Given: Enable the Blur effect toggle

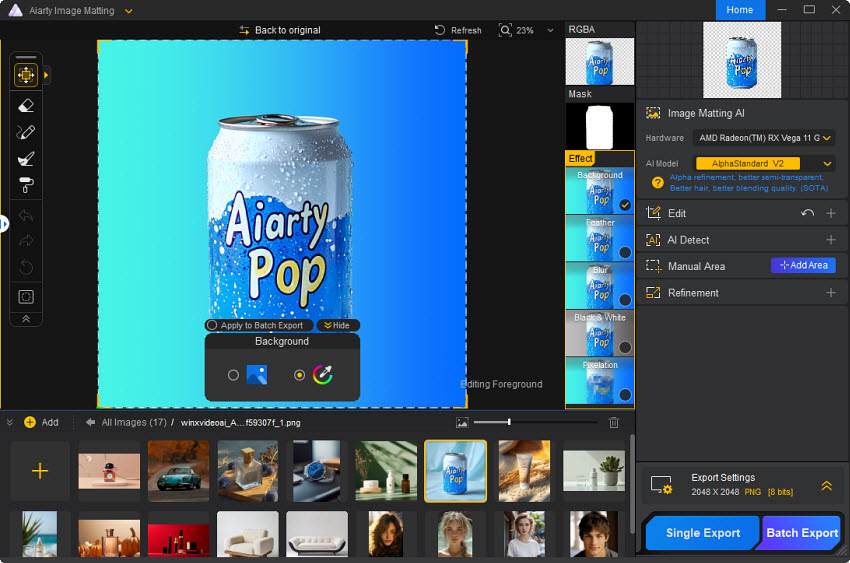Looking at the screenshot, I should click(625, 300).
